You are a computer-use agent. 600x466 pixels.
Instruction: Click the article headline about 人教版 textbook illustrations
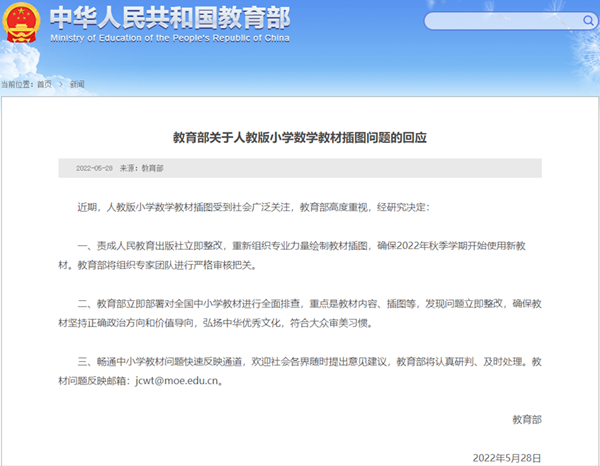point(300,134)
